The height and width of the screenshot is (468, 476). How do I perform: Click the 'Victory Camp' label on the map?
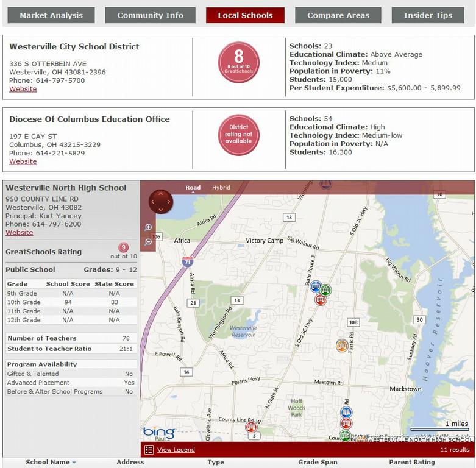[265, 241]
